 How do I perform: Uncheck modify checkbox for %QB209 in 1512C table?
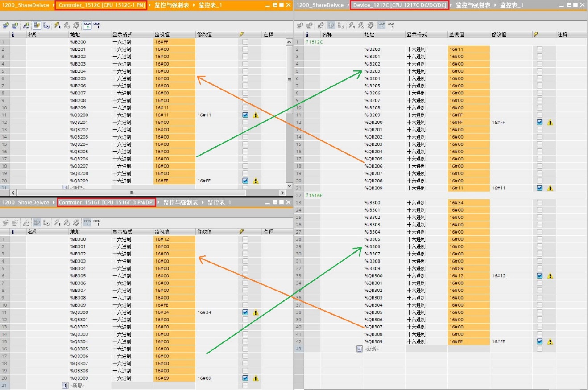[245, 181]
